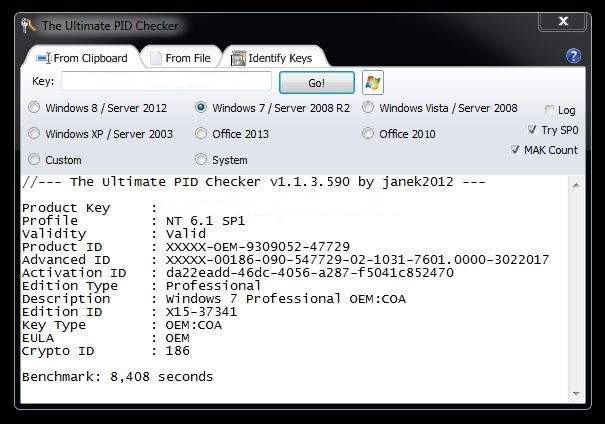Click the scrollbar up arrow in output
This screenshot has height=424, width=605.
tap(576, 186)
